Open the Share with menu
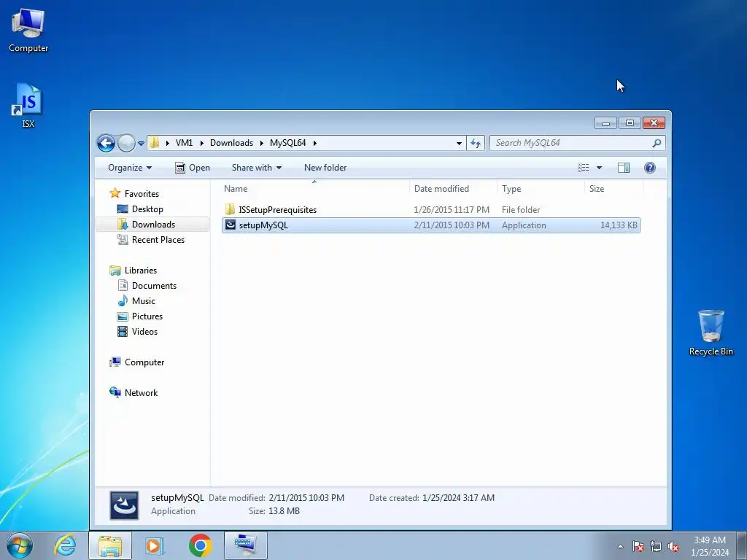Image resolution: width=747 pixels, height=560 pixels. pos(256,168)
